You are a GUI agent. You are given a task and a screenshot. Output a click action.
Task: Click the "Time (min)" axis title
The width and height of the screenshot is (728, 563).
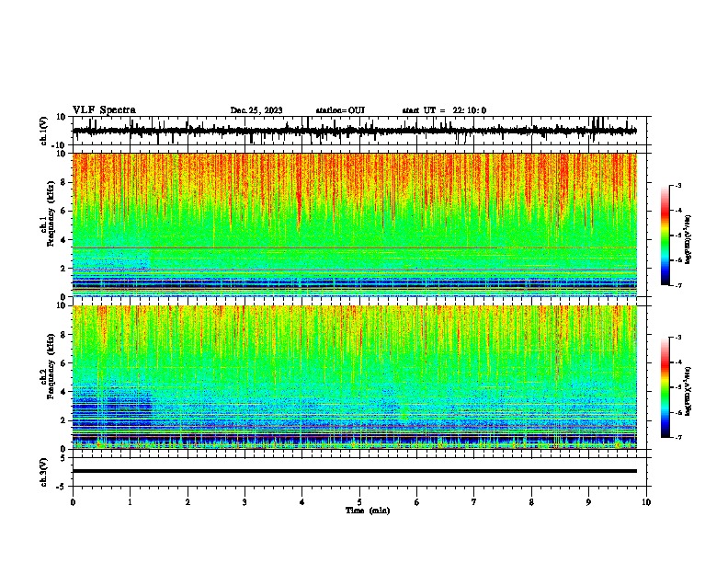pyautogui.click(x=368, y=511)
